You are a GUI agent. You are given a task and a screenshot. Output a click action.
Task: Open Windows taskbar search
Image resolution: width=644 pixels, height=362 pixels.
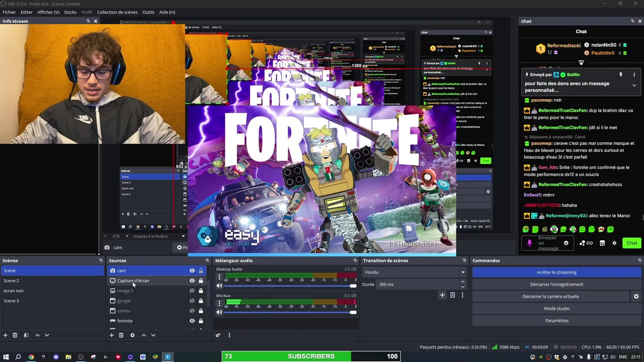[18, 357]
